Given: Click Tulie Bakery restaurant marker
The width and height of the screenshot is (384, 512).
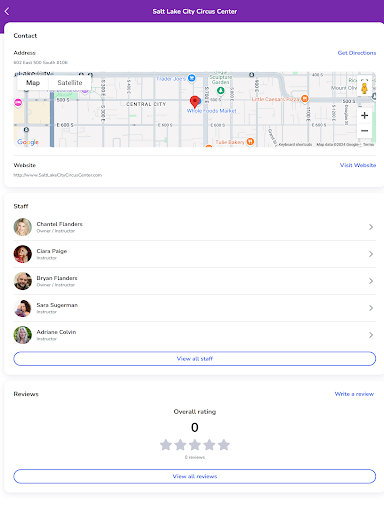Looking at the screenshot, I should click(250, 141).
